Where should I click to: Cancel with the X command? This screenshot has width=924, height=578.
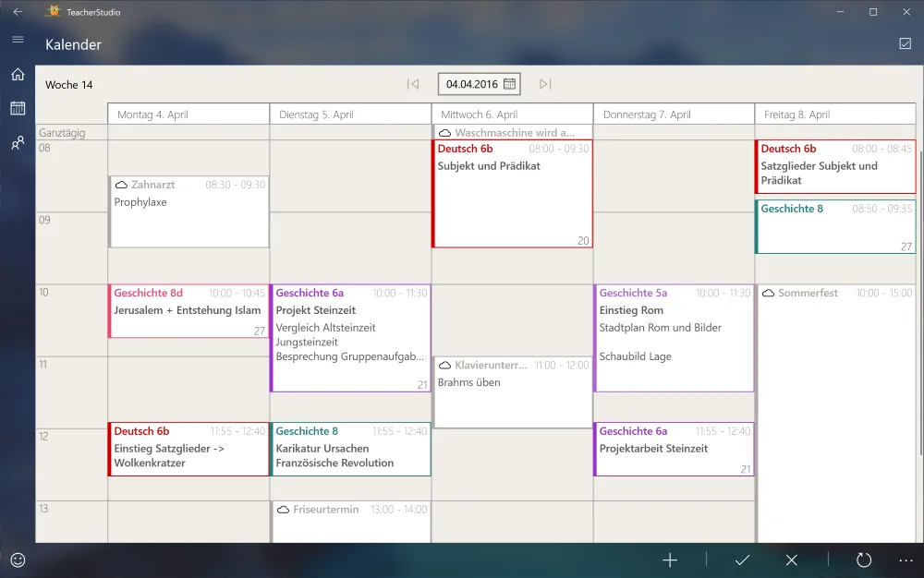coord(792,560)
